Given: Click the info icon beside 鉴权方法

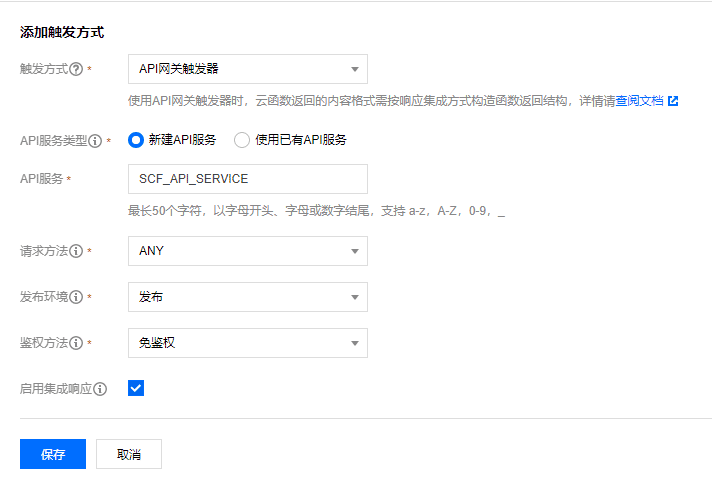Looking at the screenshot, I should [76, 343].
